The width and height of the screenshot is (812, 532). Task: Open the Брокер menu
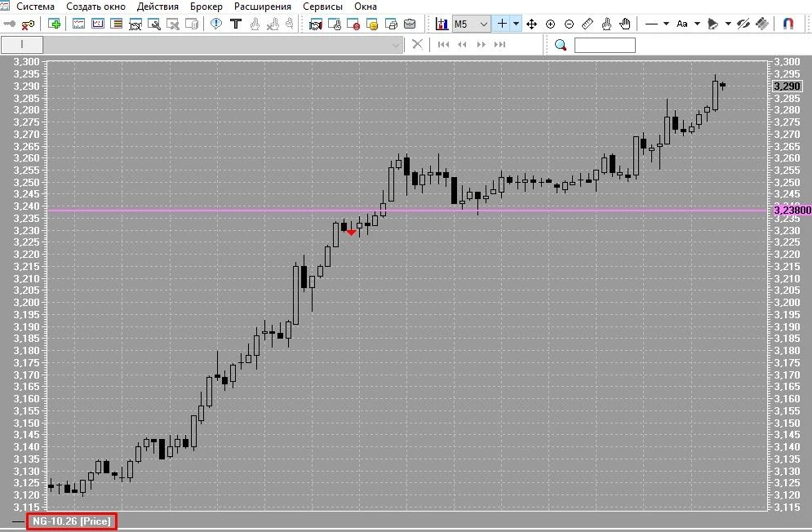206,7
